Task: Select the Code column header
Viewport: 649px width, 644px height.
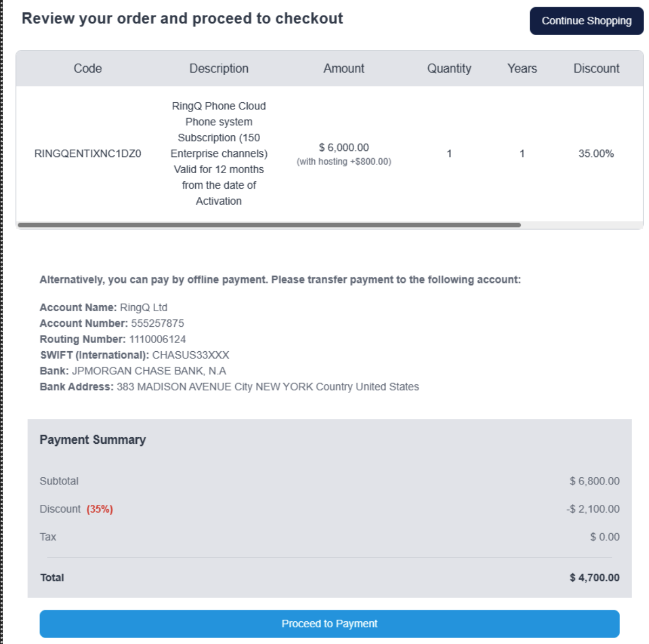Action: (x=88, y=68)
